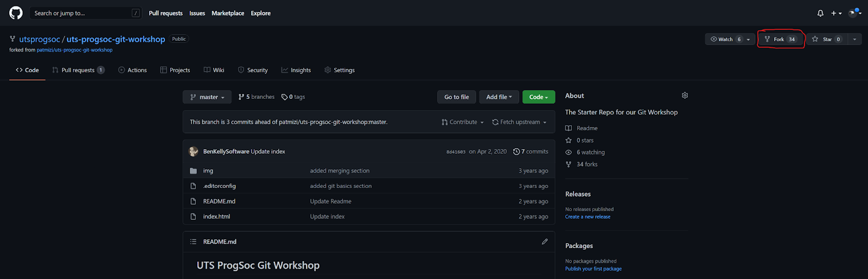
Task: Switch to the Projects tab
Action: (x=175, y=70)
